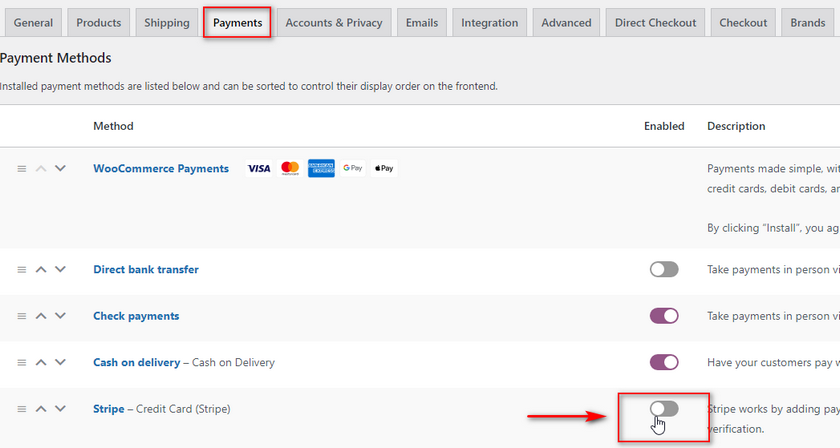Move Cash on delivery down

click(x=60, y=362)
